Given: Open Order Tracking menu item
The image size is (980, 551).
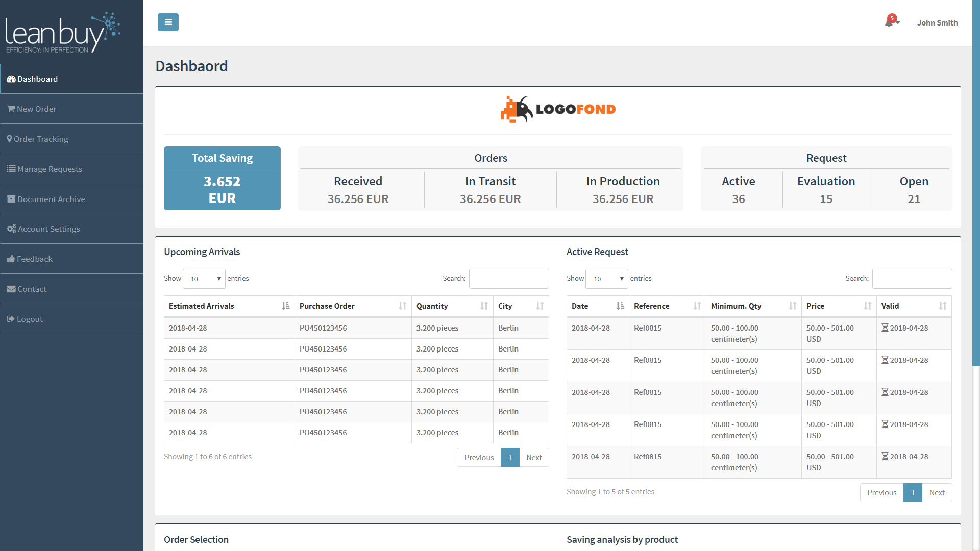Looking at the screenshot, I should pyautogui.click(x=72, y=139).
